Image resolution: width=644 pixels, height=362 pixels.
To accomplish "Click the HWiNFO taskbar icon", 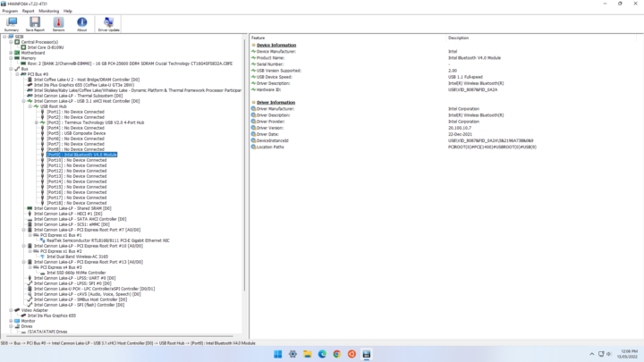I will click(x=367, y=354).
